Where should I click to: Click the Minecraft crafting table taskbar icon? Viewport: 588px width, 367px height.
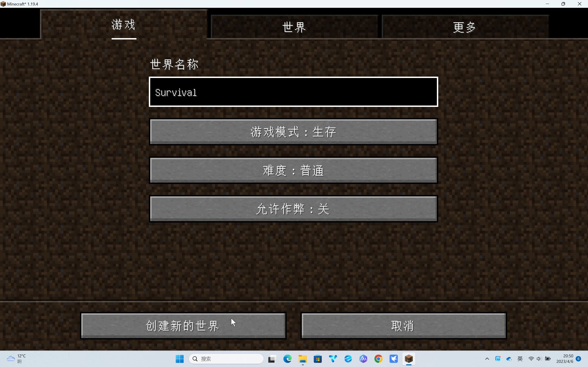[x=409, y=359]
